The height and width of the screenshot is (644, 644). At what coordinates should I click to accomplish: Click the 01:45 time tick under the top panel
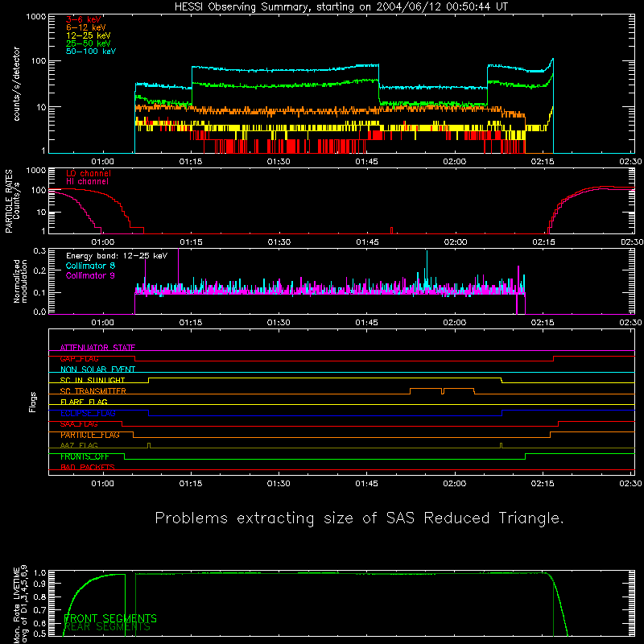366,162
